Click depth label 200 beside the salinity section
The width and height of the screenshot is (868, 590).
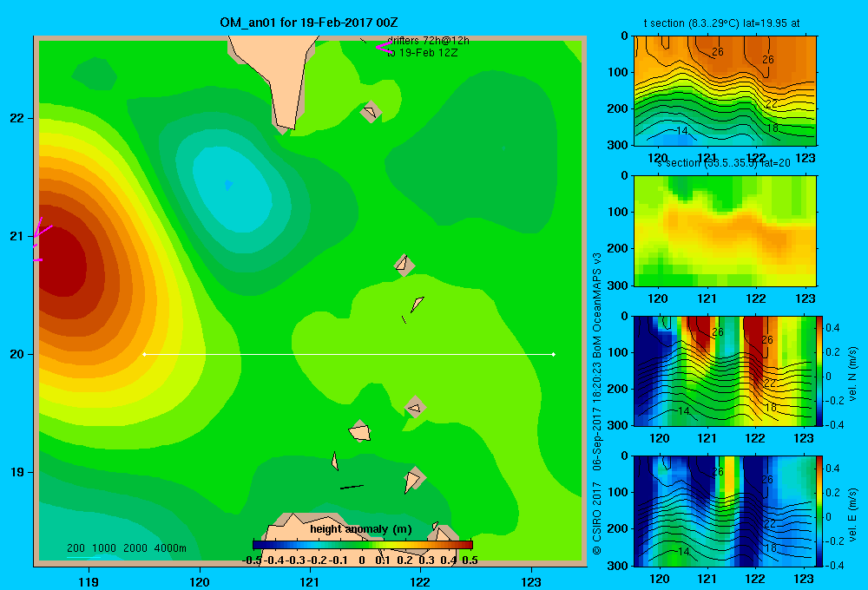point(618,248)
